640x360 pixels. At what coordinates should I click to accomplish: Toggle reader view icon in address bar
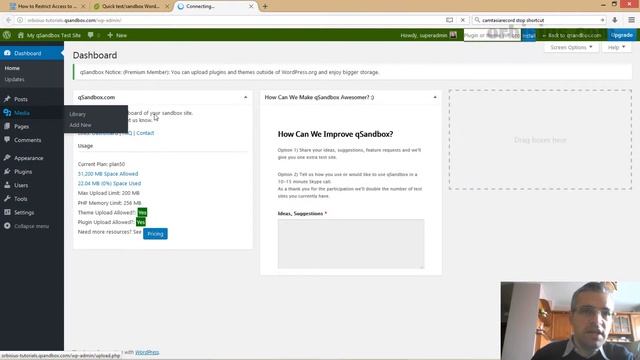tap(449, 20)
